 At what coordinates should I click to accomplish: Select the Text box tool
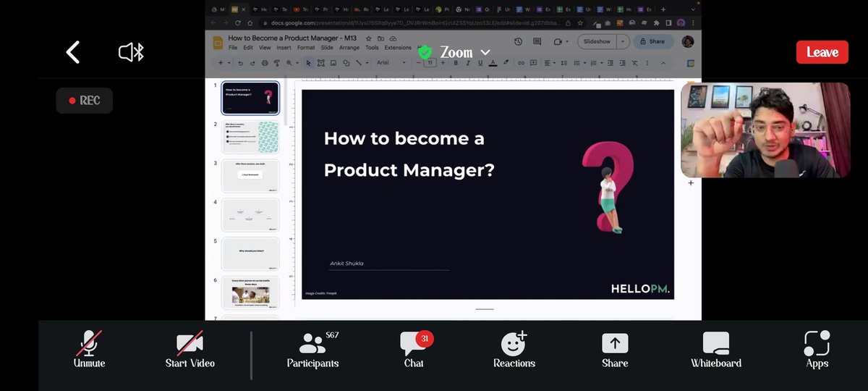321,63
